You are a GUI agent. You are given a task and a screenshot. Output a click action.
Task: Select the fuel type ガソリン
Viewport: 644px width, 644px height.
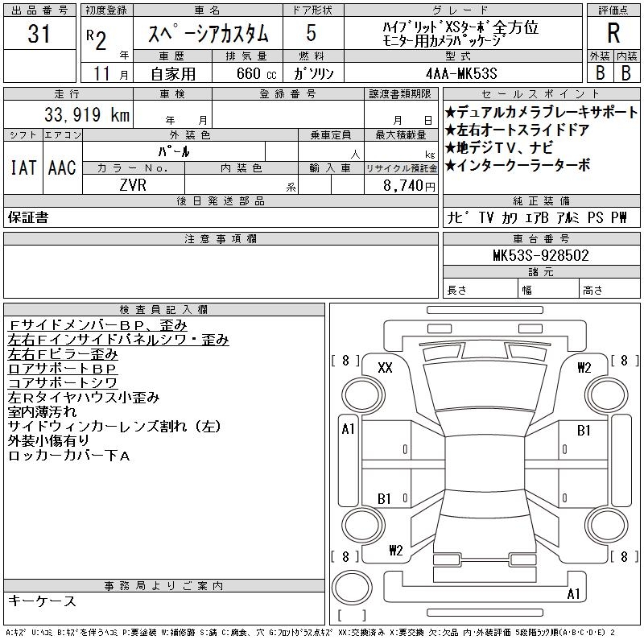click(313, 73)
